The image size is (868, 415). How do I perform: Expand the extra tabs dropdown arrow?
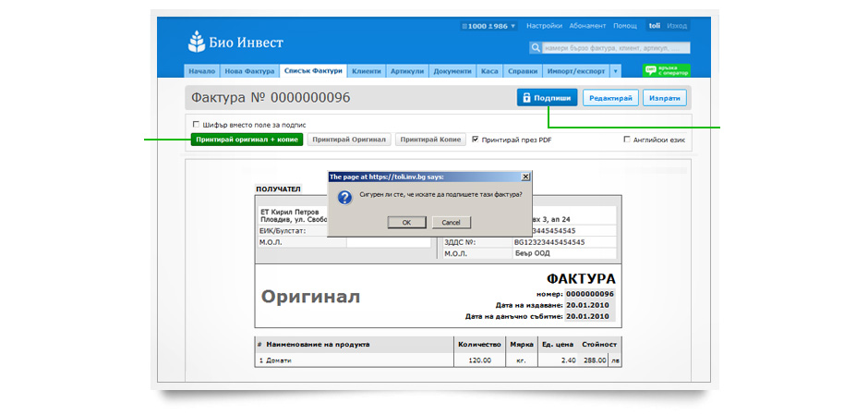click(x=616, y=71)
